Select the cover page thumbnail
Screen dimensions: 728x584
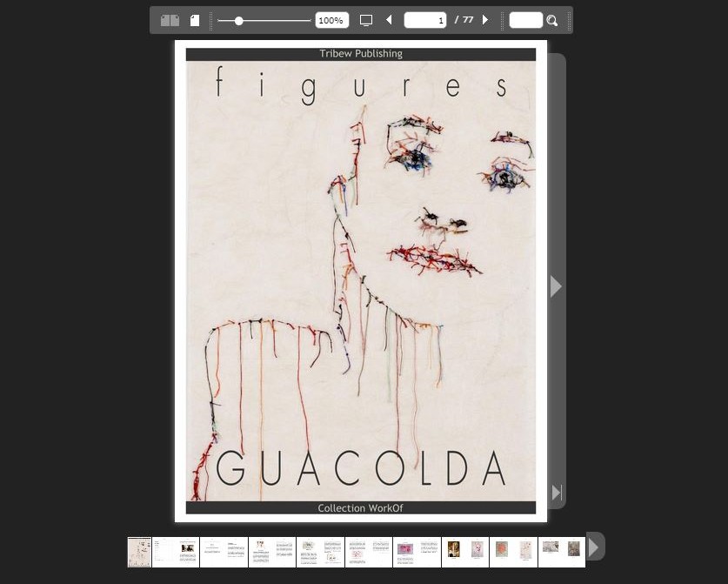(139, 552)
